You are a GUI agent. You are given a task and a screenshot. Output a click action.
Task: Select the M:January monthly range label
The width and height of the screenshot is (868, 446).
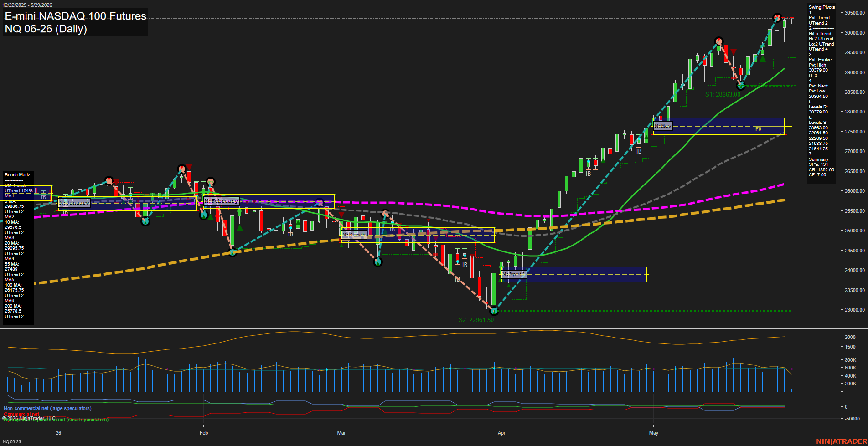pos(74,203)
